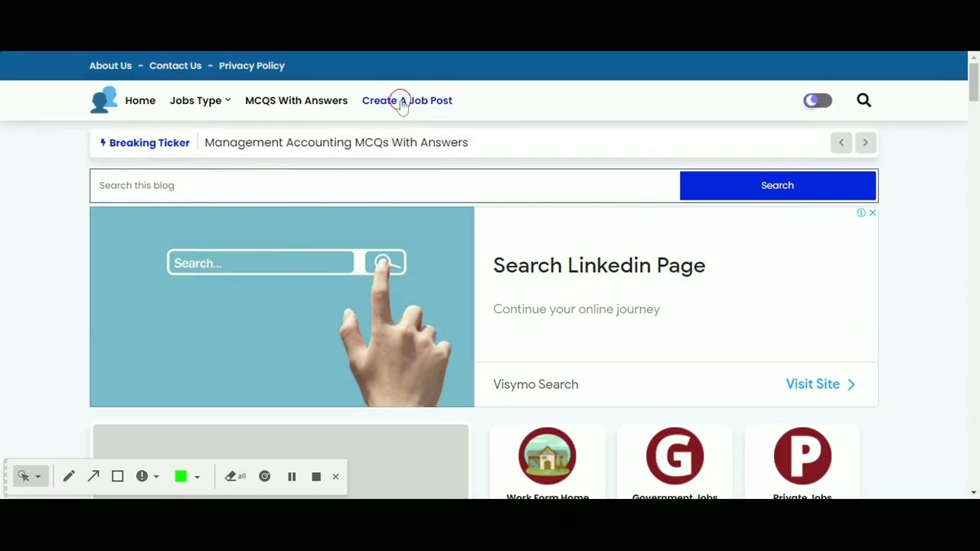Open Create A Job Post link
This screenshot has height=551, width=980.
(x=407, y=100)
